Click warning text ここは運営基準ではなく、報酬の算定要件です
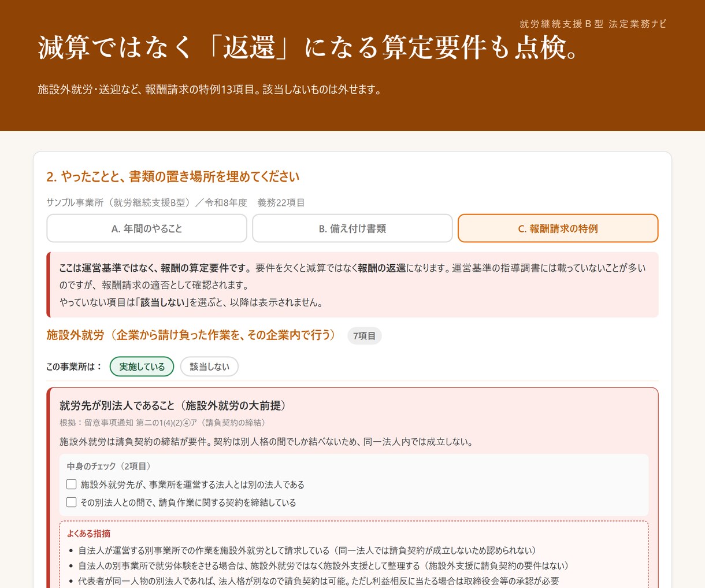 (x=155, y=268)
